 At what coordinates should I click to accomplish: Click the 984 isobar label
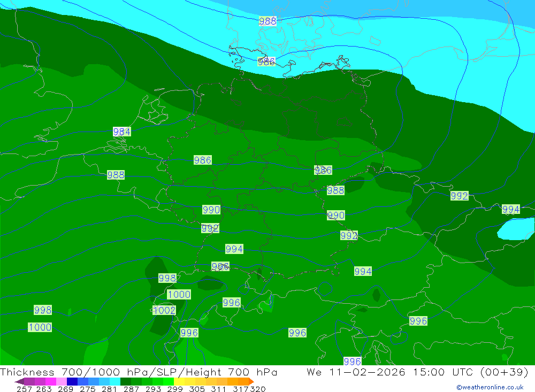[x=122, y=132]
